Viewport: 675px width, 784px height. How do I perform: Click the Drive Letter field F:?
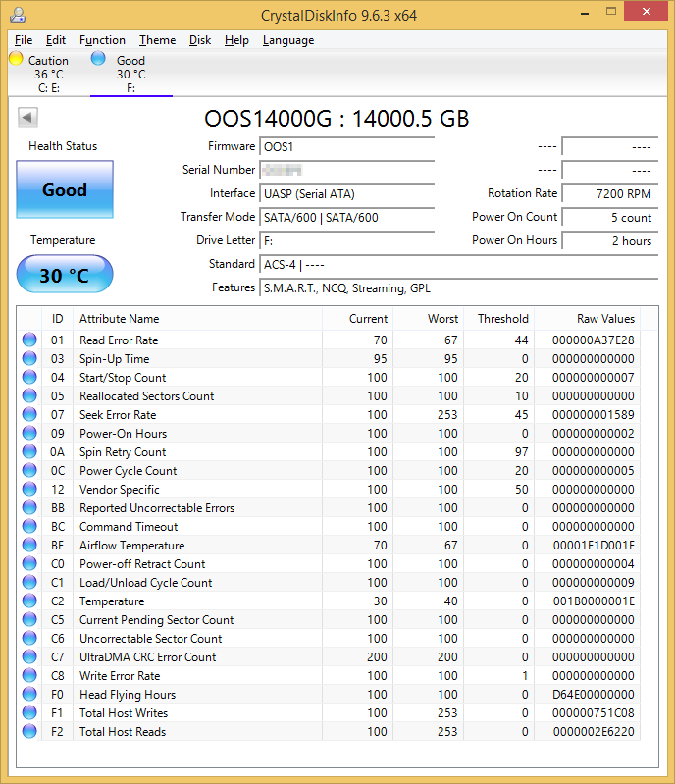tap(347, 241)
